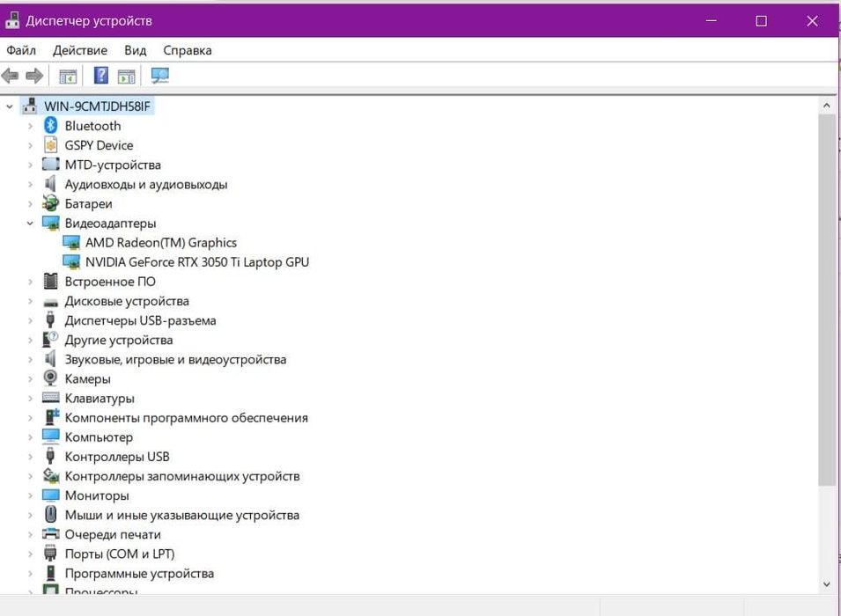This screenshot has height=616, width=841.
Task: Click the AMD Radeon(TM) Graphics device icon
Action: pyautogui.click(x=71, y=243)
